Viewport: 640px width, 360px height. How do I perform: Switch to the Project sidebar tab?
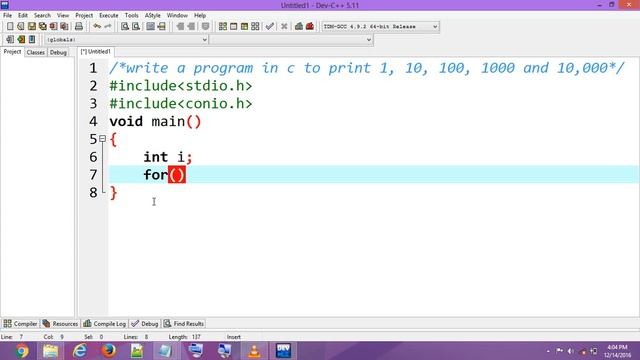[12, 52]
